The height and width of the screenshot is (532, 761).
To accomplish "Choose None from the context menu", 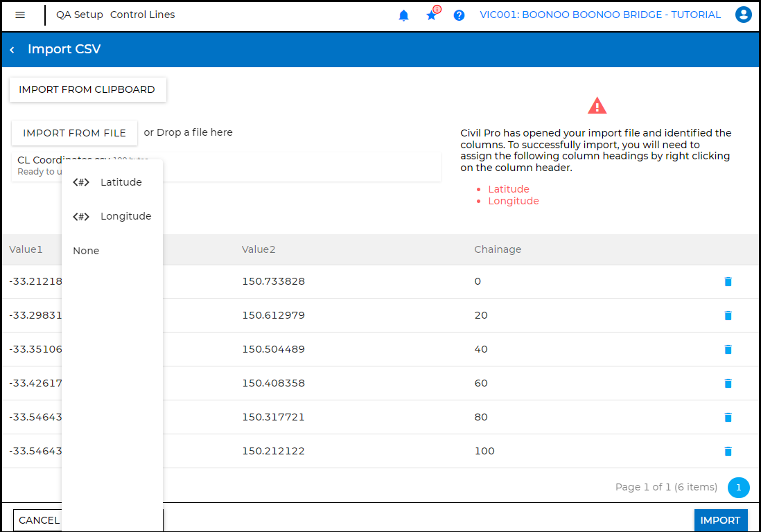I will click(112, 251).
